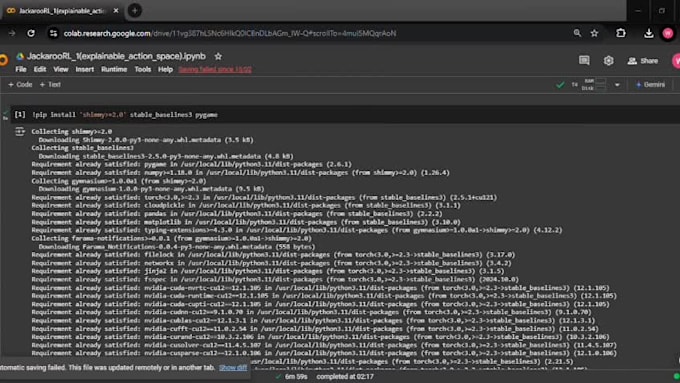Open the comments panel icon
The width and height of the screenshot is (680, 383).
click(x=584, y=61)
